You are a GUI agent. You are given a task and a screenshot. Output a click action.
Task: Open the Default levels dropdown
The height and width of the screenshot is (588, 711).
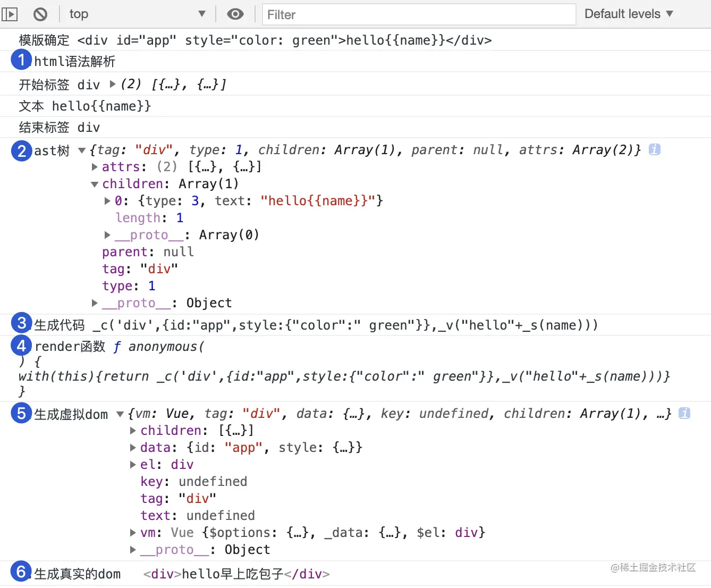click(x=629, y=14)
